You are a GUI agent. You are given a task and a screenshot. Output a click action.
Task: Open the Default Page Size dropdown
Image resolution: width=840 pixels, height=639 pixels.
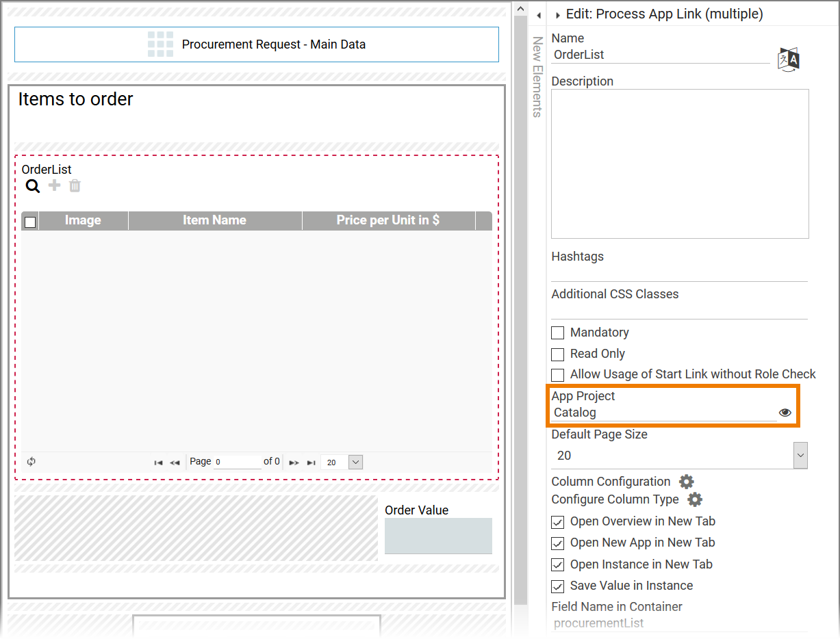tap(800, 456)
